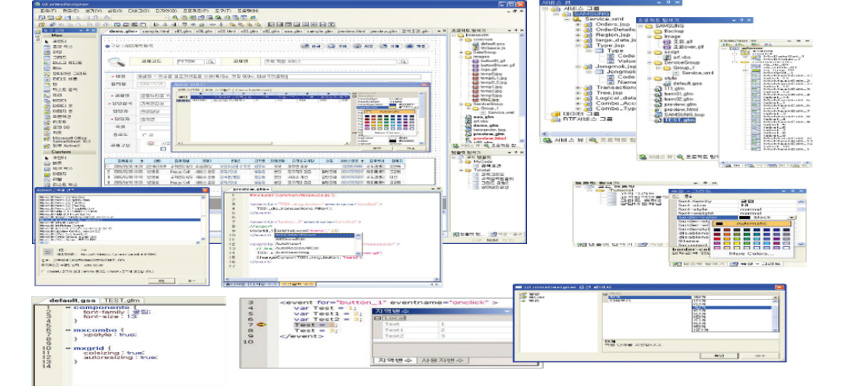The width and height of the screenshot is (852, 386).
Task: Collapse the Local variables group
Action: pyautogui.click(x=377, y=317)
